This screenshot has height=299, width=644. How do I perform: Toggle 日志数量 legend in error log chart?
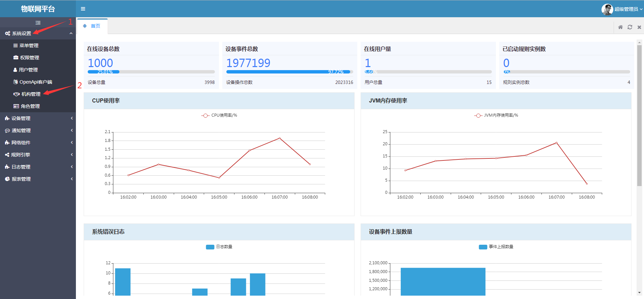click(x=219, y=247)
